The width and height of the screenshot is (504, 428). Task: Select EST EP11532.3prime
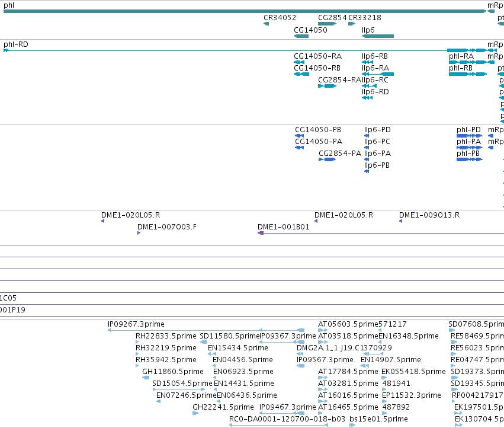tap(412, 395)
